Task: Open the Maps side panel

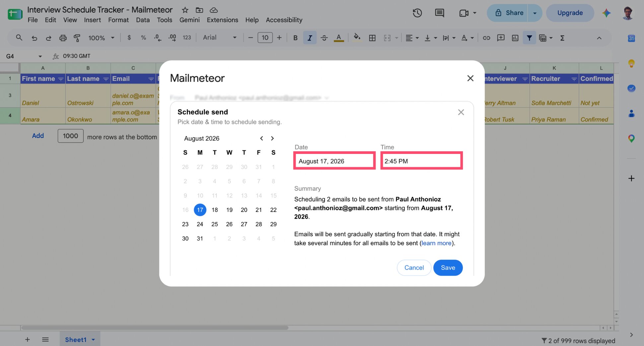Action: 631,138
